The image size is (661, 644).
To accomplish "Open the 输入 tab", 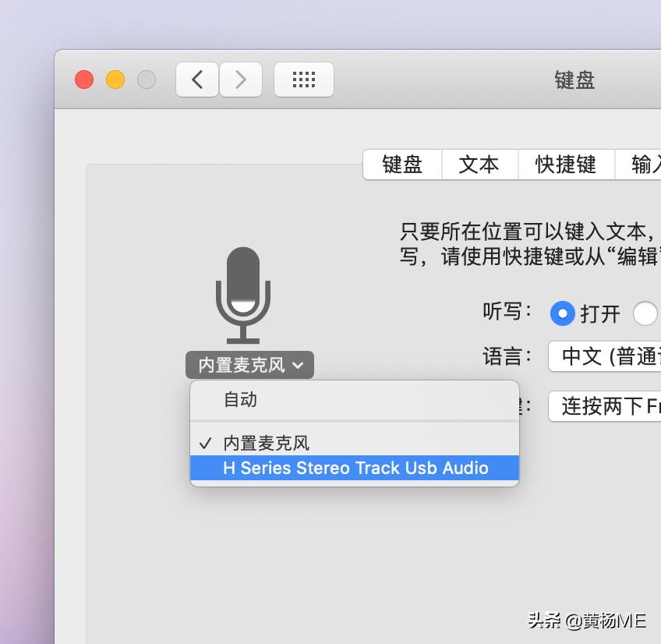I will click(649, 165).
